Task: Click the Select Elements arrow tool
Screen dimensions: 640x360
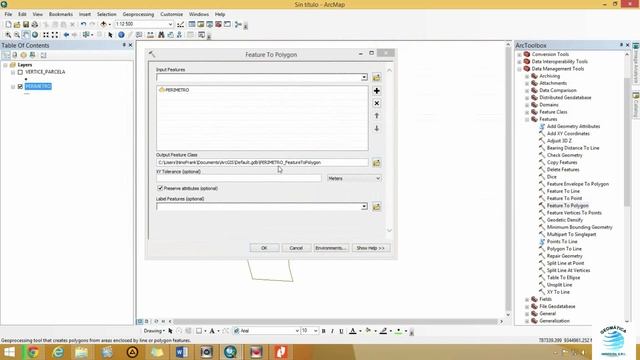Action: point(110,35)
